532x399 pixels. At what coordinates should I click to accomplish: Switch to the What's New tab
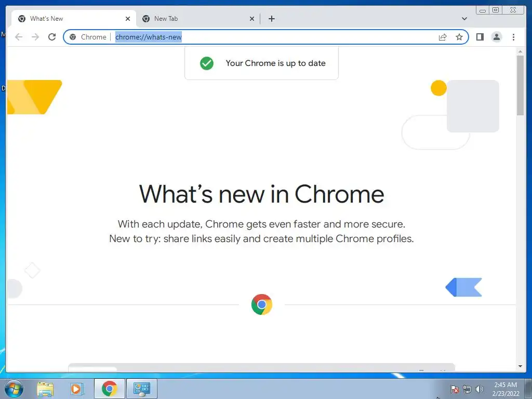pyautogui.click(x=74, y=19)
